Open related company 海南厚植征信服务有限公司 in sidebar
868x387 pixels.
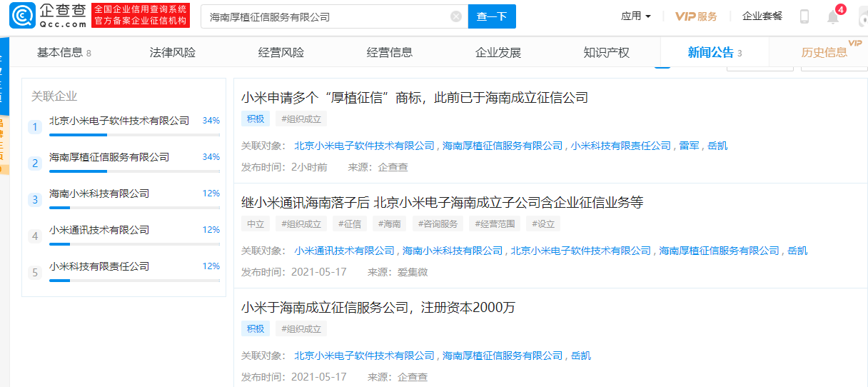[x=109, y=157]
